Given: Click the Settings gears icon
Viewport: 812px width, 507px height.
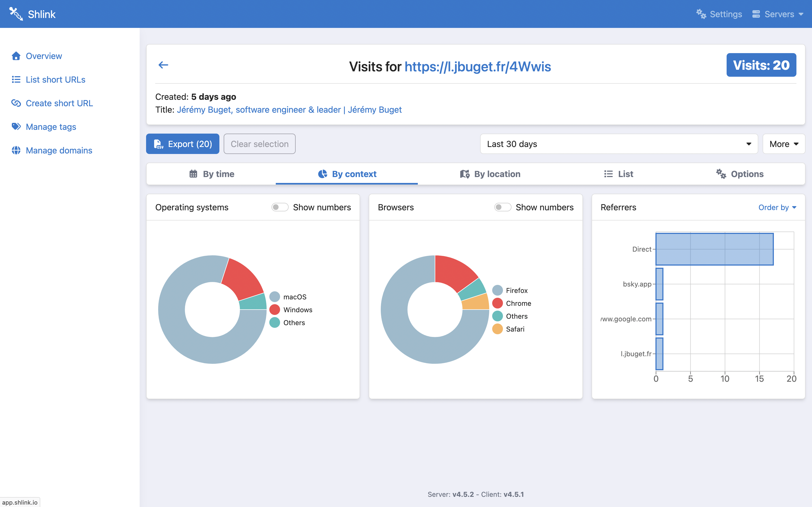Looking at the screenshot, I should point(701,14).
